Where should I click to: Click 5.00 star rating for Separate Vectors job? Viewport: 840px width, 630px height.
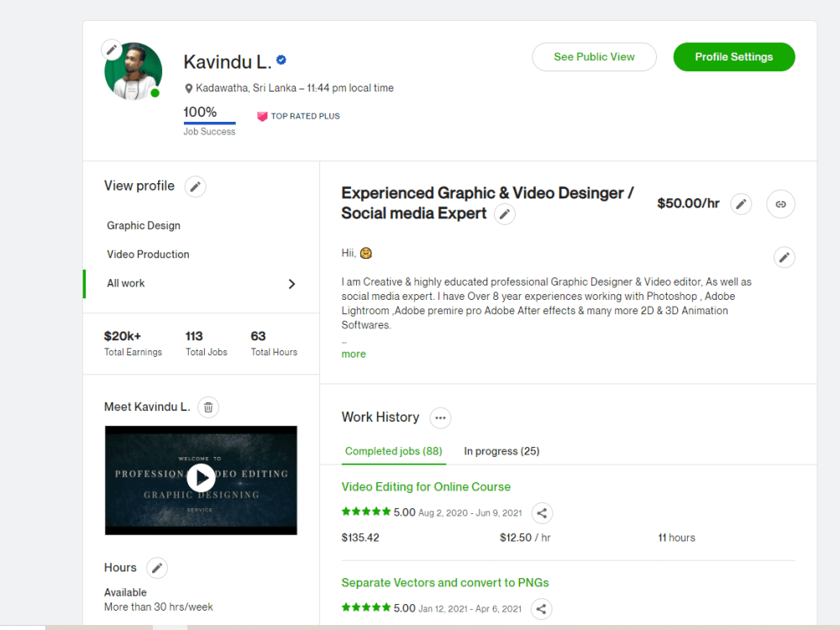coord(378,608)
